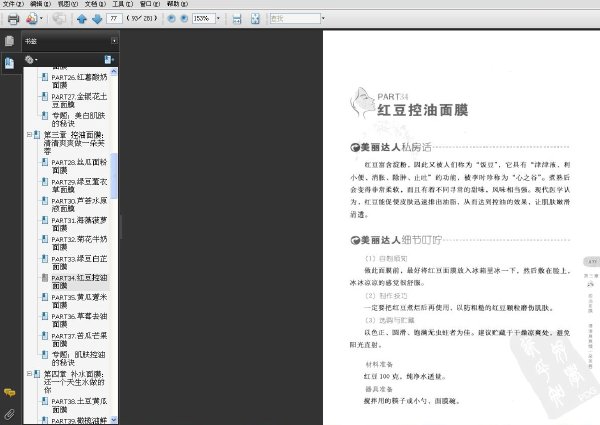
Task: Click the 红豆控油面膜 page title text
Action: 422,110
